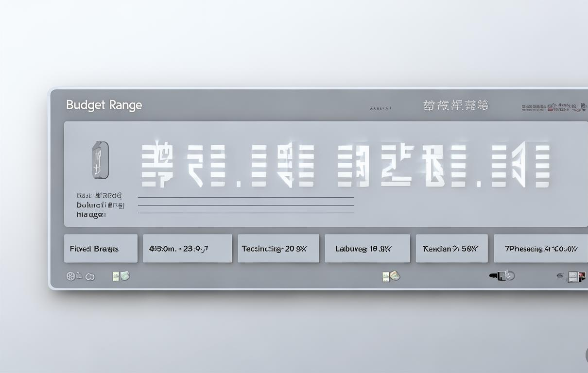This screenshot has height=373, width=588.
Task: Click the tiny printer-like icon beside the red picture icon
Action: click(x=560, y=275)
